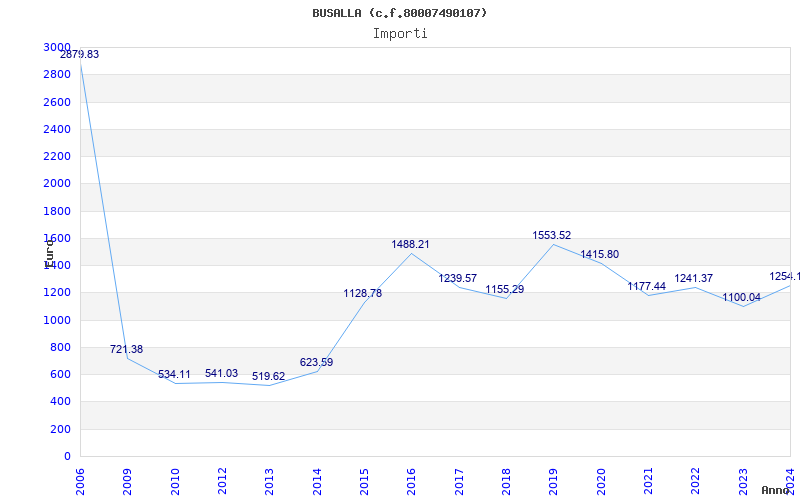Select the 1100.04 data label
The height and width of the screenshot is (500, 800).
pyautogui.click(x=741, y=297)
